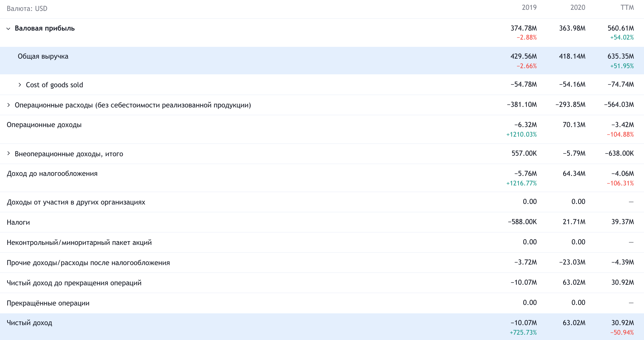The image size is (644, 340).
Task: Click operating expenses value −381.10M
Action: [522, 105]
